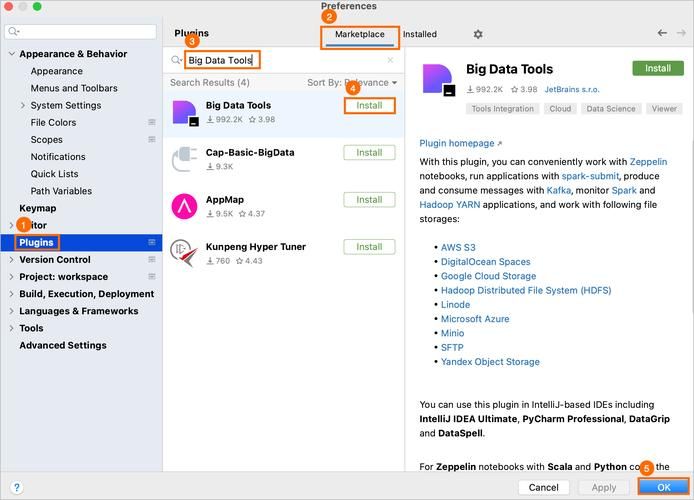Open the Zeppelin link

[648, 162]
